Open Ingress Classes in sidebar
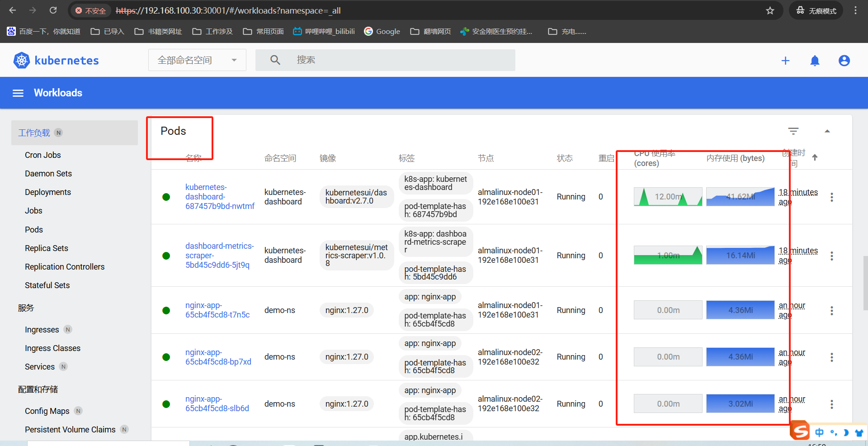The width and height of the screenshot is (868, 446). [53, 348]
